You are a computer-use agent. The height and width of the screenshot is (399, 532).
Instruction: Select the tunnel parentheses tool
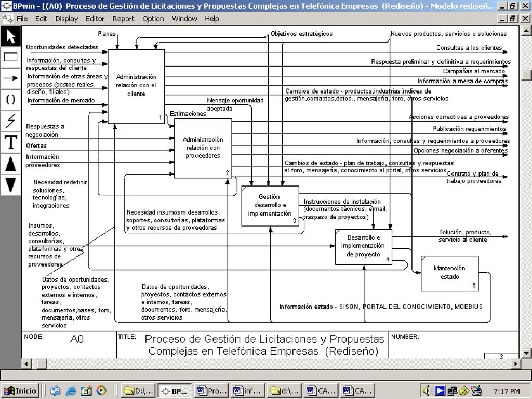click(10, 99)
